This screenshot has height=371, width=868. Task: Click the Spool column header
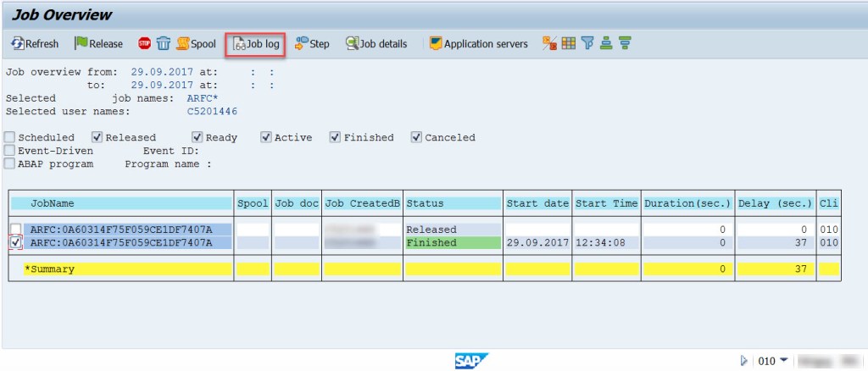click(253, 203)
